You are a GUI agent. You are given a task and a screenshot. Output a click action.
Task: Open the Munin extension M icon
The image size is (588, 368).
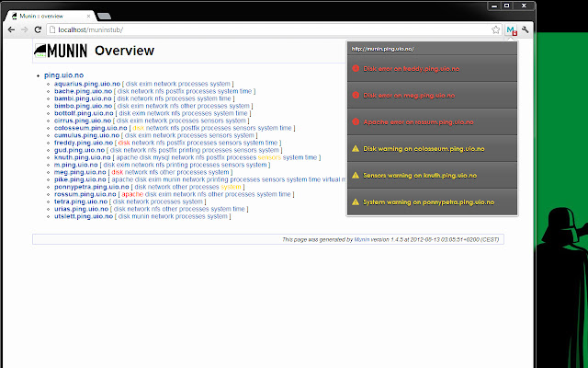[511, 29]
